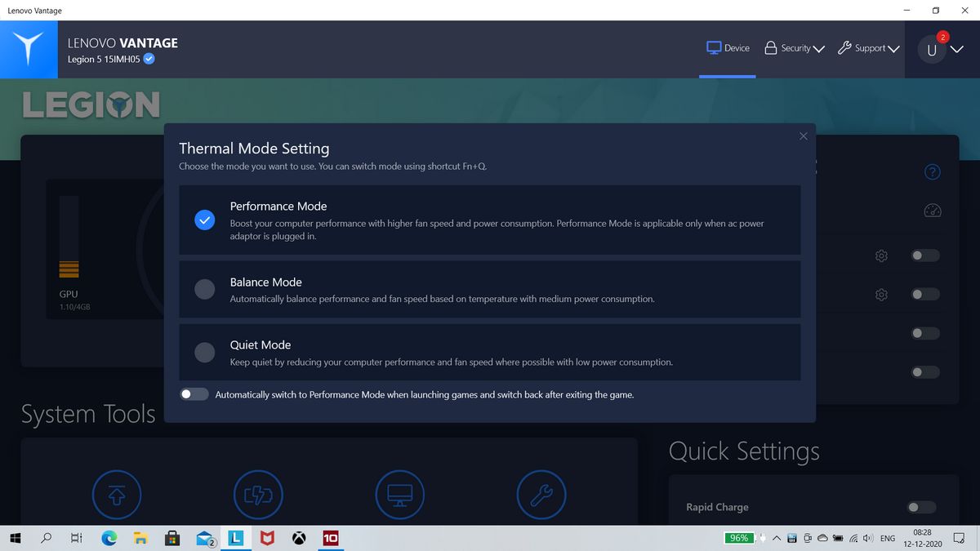Toggle the switch beside the upper gear icon

pyautogui.click(x=925, y=256)
